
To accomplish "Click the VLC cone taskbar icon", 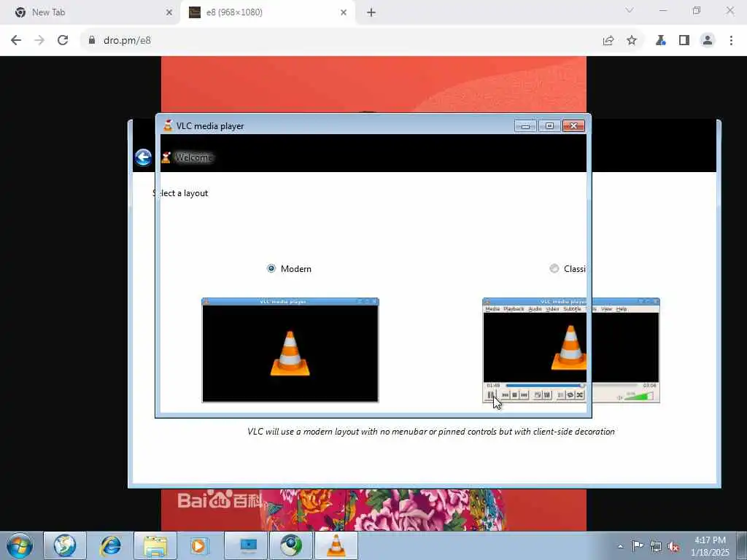I will coord(336,545).
